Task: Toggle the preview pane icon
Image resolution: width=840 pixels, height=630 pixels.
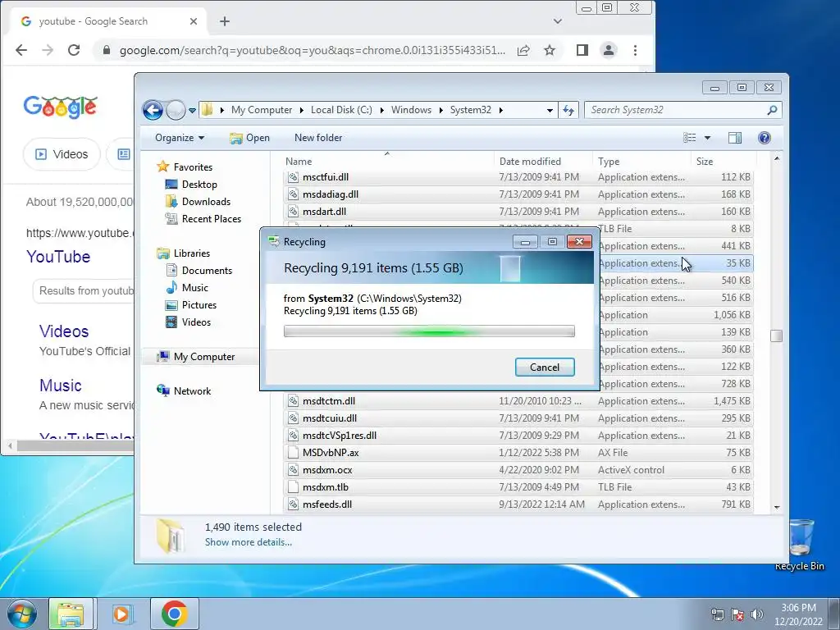Action: pos(735,138)
